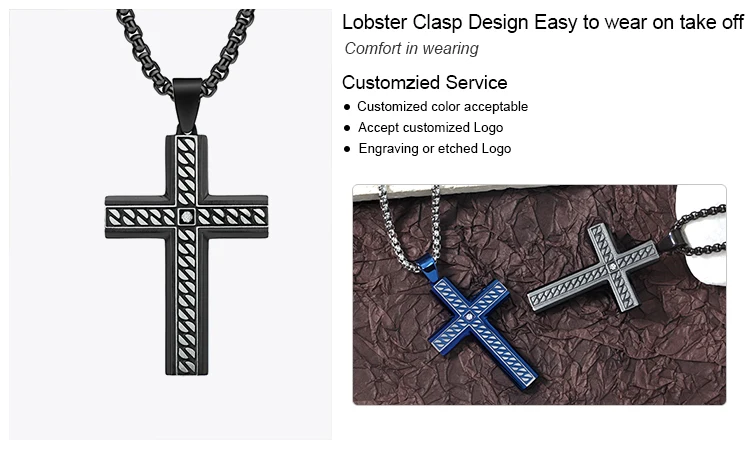Screen dimensions: 750x457
Task: Click the Customized color acceptable text
Action: (442, 106)
